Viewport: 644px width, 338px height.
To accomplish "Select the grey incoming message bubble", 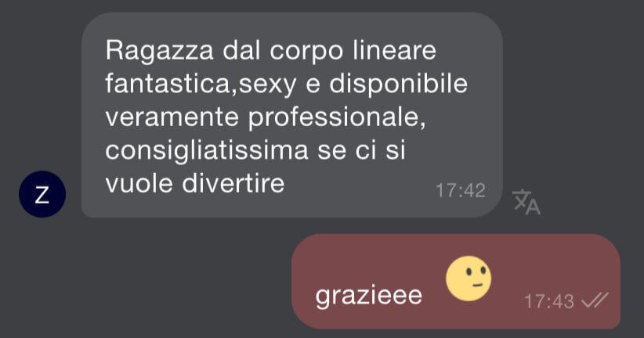I will point(292,115).
